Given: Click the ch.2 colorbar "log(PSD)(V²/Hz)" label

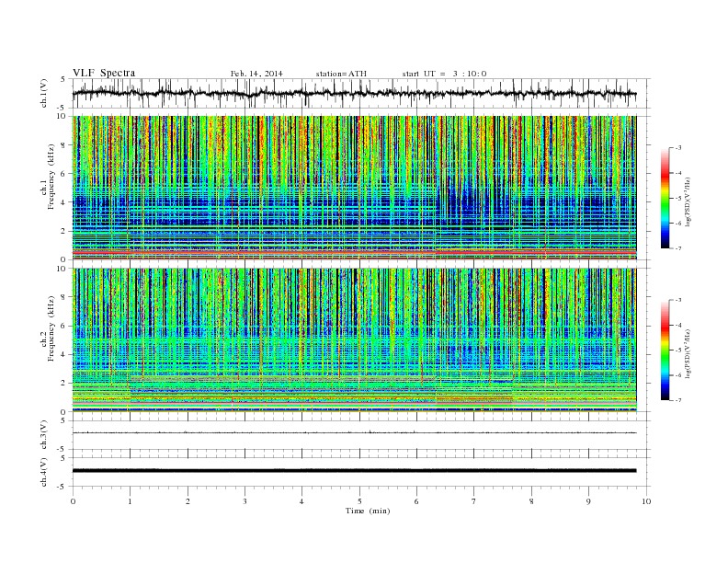Looking at the screenshot, I should [x=688, y=353].
